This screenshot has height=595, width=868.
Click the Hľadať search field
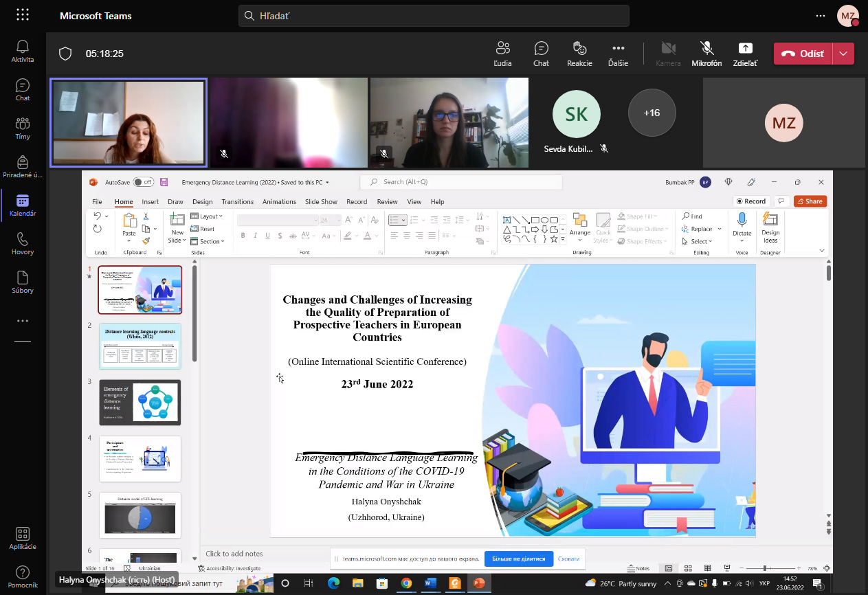[434, 16]
